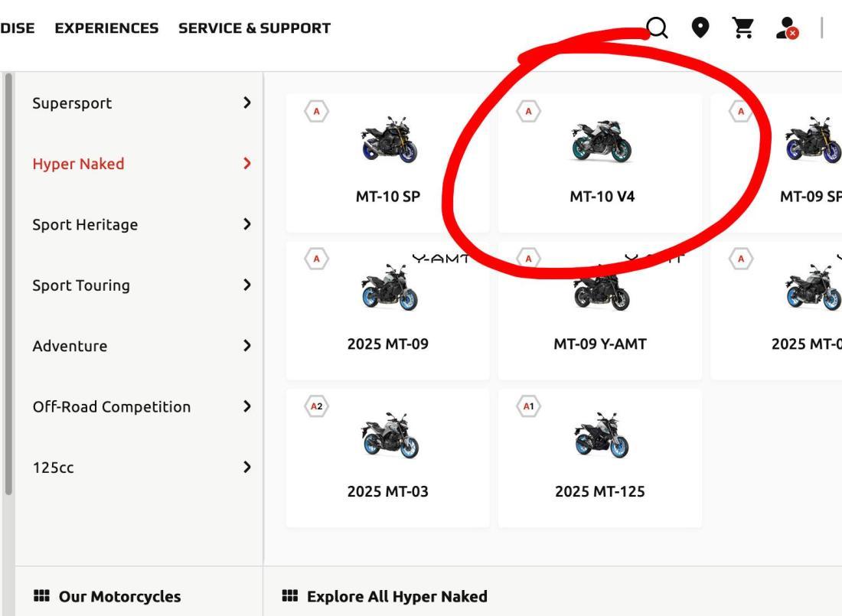
Task: Click the A licence badge on MT-10 SP
Action: click(316, 112)
